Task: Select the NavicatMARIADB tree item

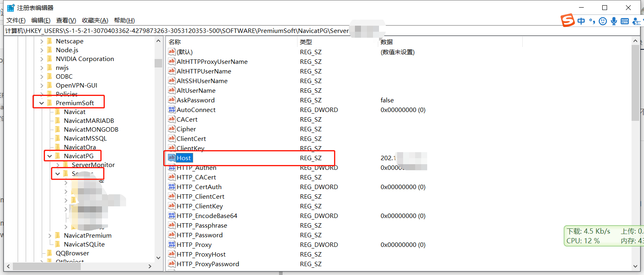Action: [89, 120]
